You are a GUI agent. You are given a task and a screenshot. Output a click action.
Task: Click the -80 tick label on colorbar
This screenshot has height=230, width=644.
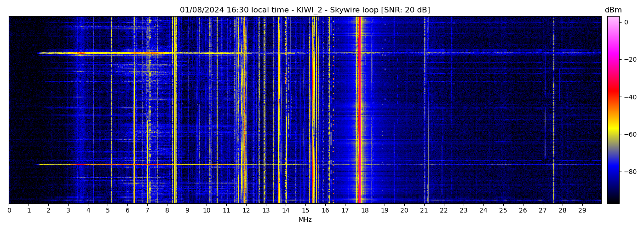click(630, 172)
